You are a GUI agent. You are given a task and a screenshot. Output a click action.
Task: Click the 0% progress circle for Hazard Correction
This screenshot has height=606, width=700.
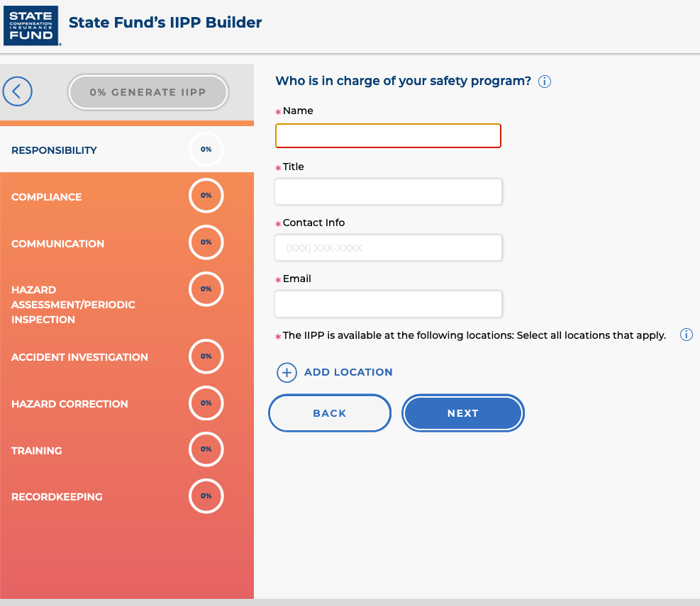206,403
